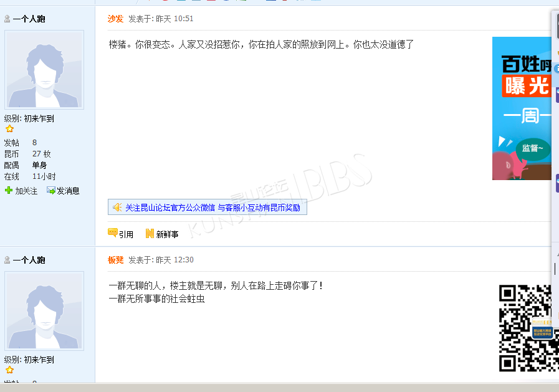Select the line 一群无所事事的社会蛀虫
The width and height of the screenshot is (559, 392).
coord(156,299)
